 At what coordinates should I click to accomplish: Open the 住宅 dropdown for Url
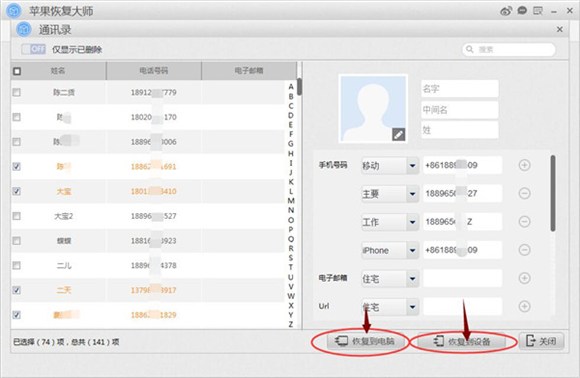coord(412,307)
